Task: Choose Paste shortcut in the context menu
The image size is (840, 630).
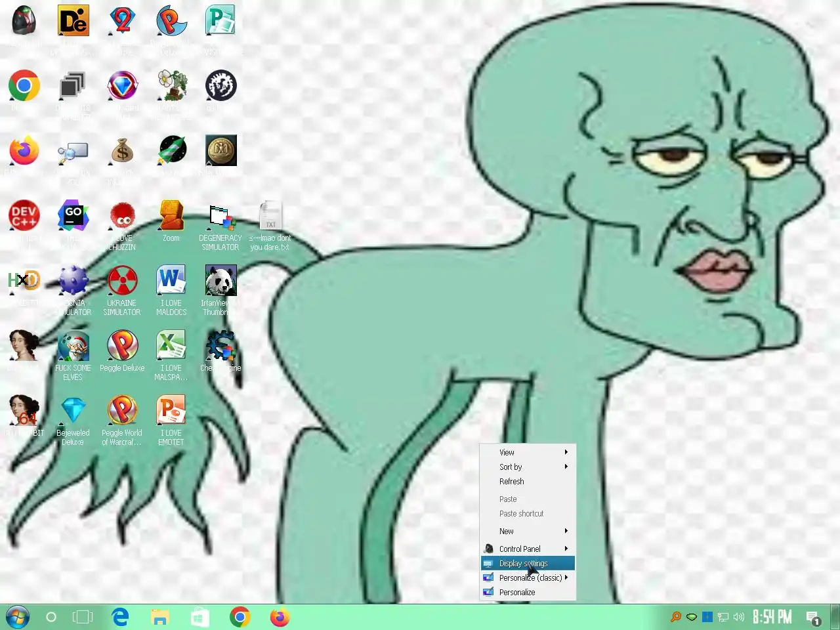Action: [x=528, y=513]
